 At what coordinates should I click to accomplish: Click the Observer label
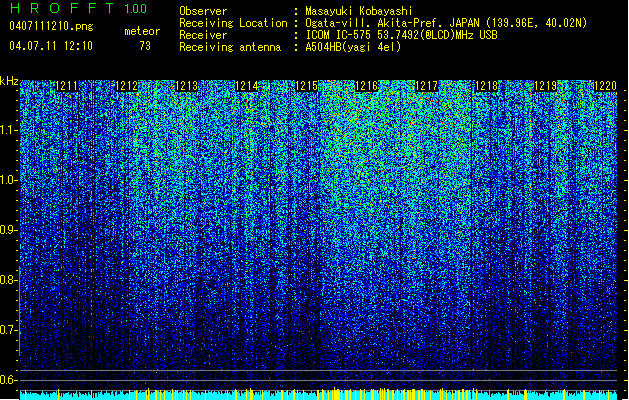[203, 11]
